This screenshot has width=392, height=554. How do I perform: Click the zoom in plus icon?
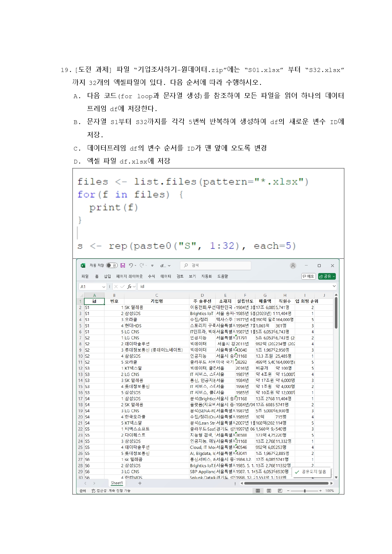click(320, 491)
